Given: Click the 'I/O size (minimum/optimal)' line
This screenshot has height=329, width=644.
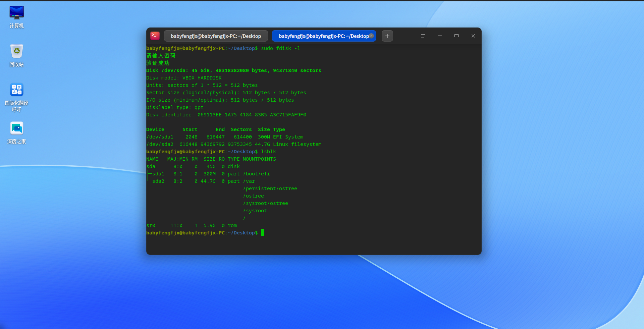Looking at the screenshot, I should click(220, 100).
